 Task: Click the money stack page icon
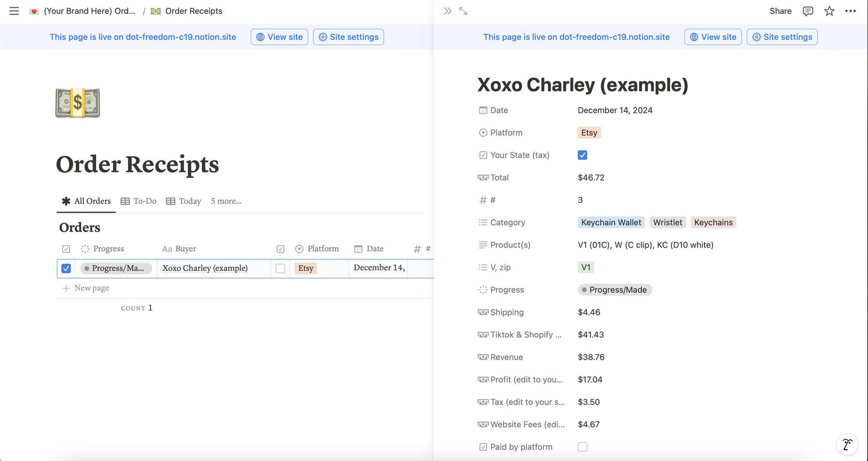pyautogui.click(x=77, y=102)
